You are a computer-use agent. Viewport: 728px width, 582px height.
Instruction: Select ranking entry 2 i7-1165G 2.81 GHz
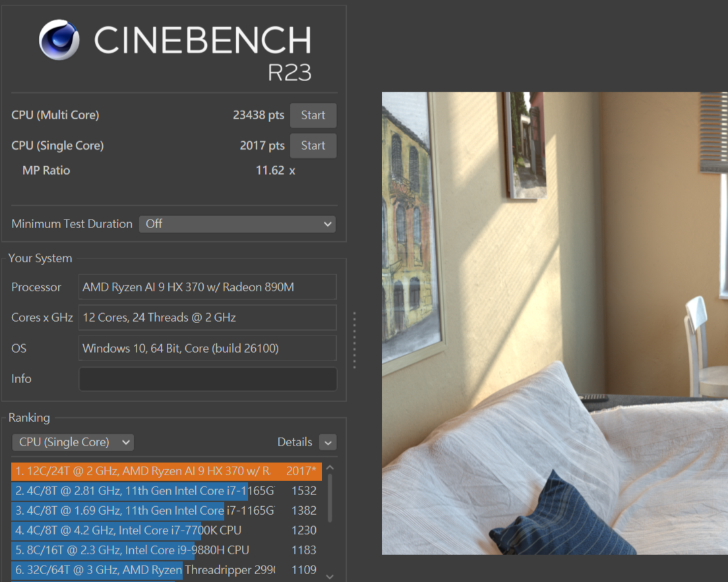tap(167, 491)
